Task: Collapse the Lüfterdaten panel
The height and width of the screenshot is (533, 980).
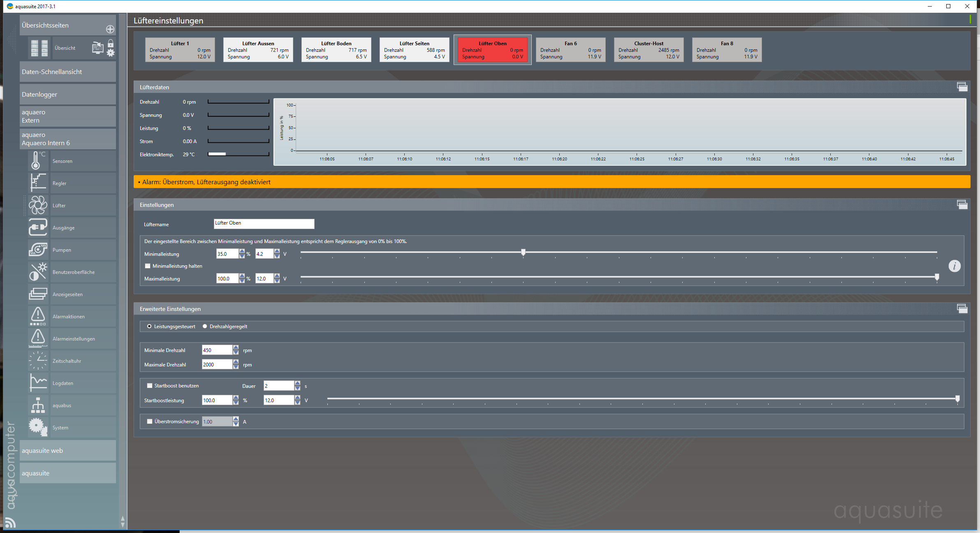Action: pos(962,87)
